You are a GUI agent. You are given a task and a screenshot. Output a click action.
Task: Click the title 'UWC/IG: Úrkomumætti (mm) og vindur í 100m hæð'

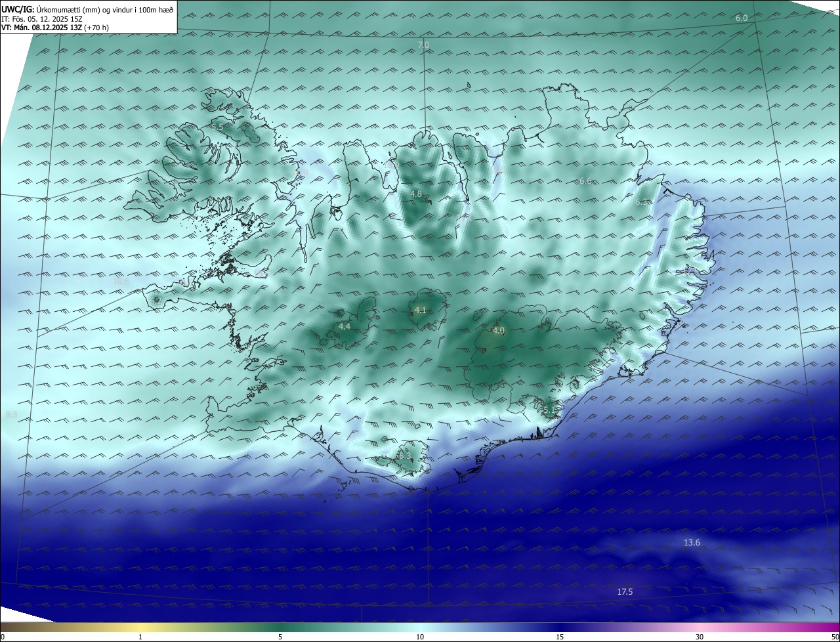(x=87, y=9)
